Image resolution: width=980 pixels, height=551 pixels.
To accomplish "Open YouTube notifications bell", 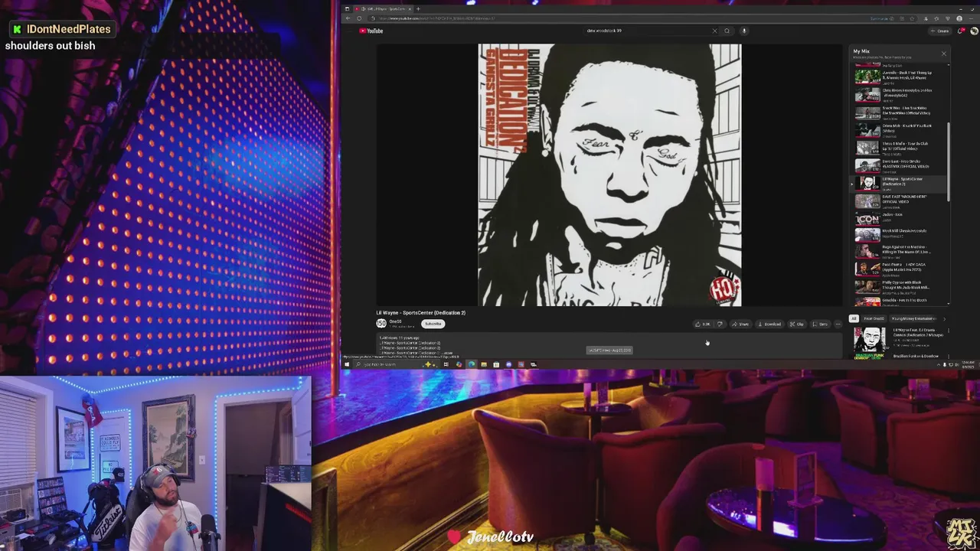I will [x=962, y=31].
